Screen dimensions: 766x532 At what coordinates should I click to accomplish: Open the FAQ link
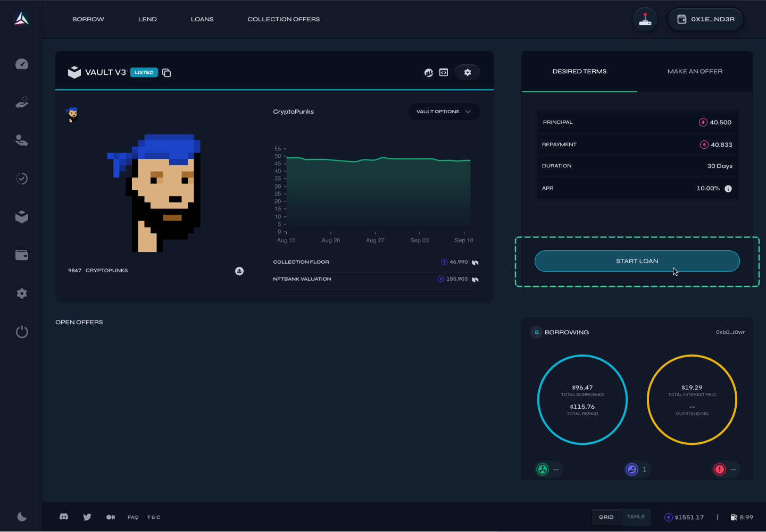click(x=133, y=517)
